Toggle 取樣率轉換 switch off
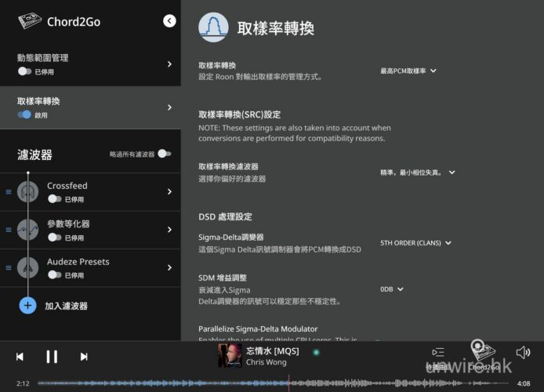This screenshot has width=544, height=392. coord(24,114)
